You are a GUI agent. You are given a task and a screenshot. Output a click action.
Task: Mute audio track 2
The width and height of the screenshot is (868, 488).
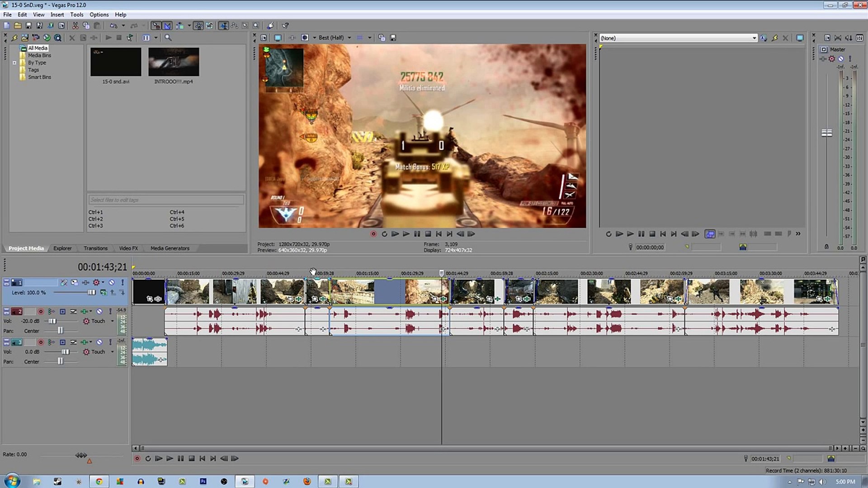[100, 311]
